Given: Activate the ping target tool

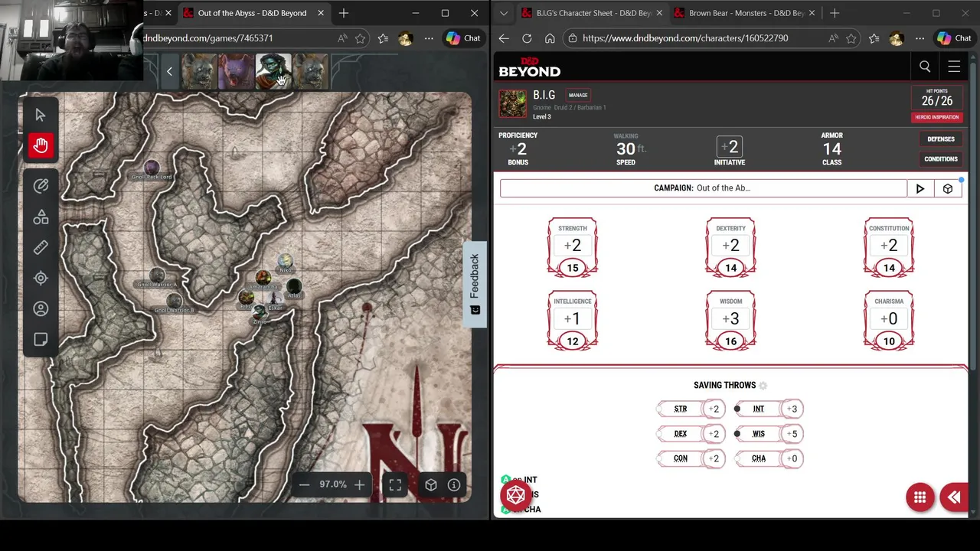Looking at the screenshot, I should (x=41, y=278).
